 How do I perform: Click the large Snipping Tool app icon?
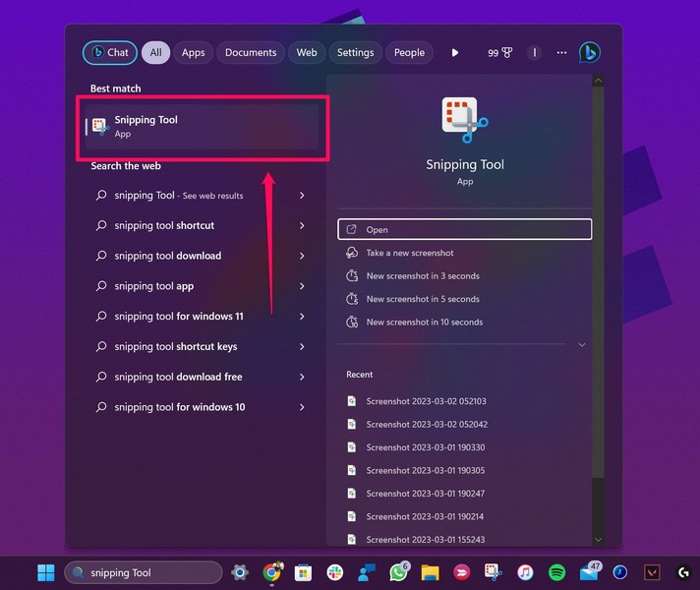pyautogui.click(x=465, y=120)
